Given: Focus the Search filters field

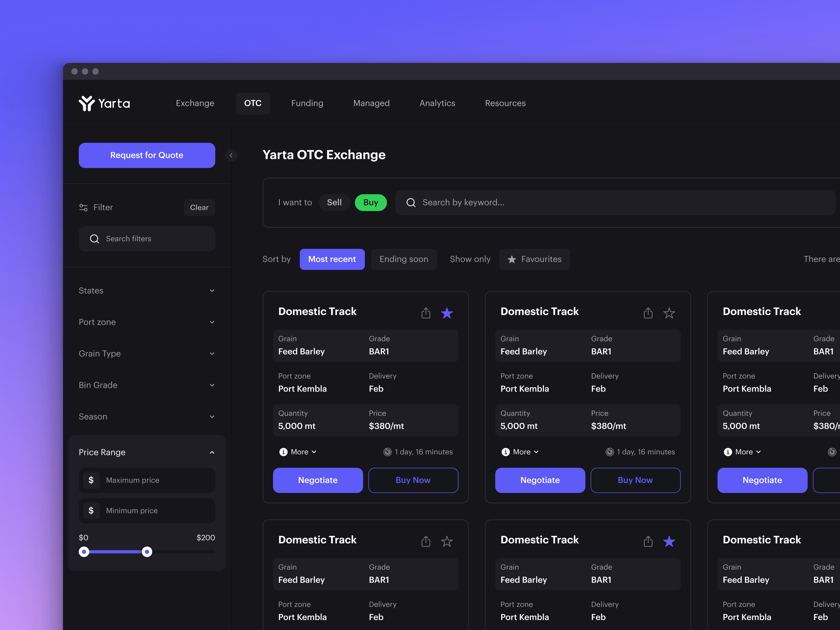Looking at the screenshot, I should [x=147, y=239].
